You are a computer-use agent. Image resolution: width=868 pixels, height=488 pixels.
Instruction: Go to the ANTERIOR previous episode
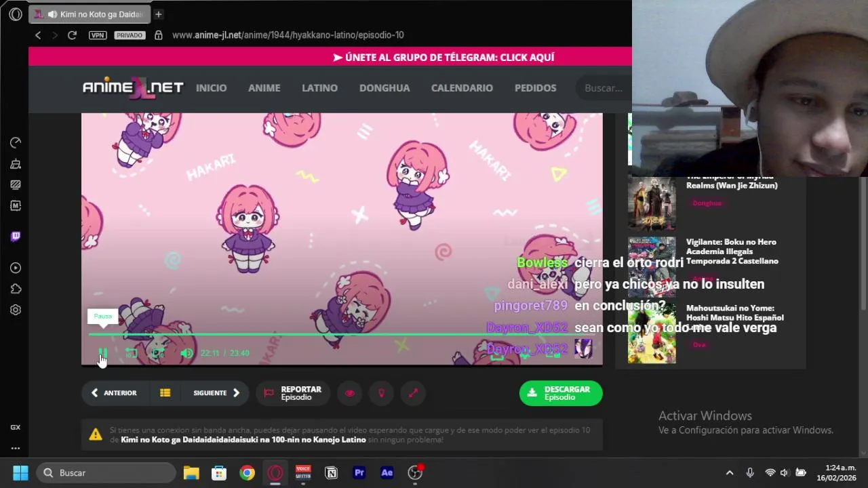(114, 393)
